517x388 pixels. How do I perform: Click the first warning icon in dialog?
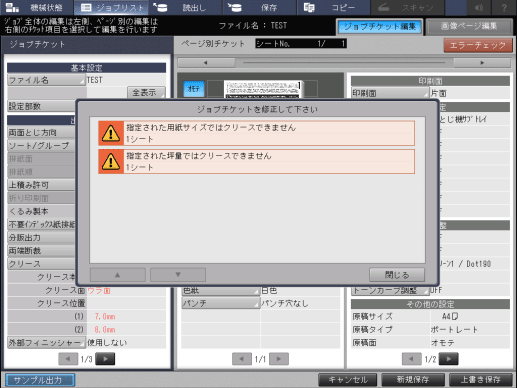pos(111,133)
